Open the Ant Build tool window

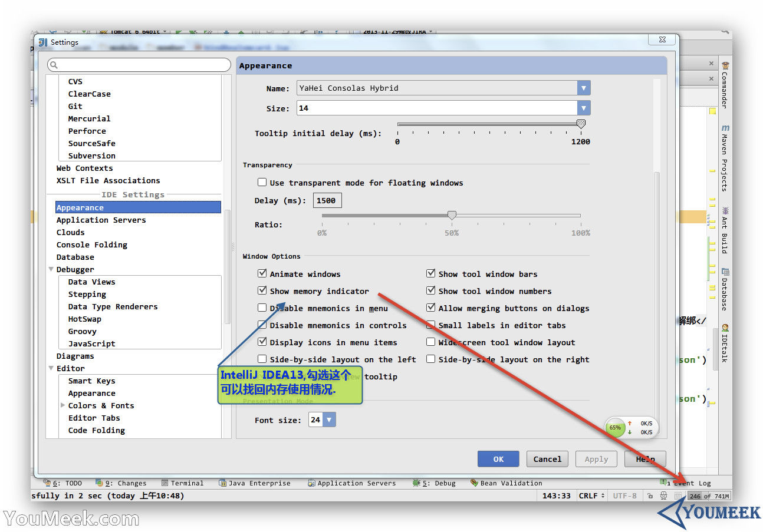[x=725, y=230]
